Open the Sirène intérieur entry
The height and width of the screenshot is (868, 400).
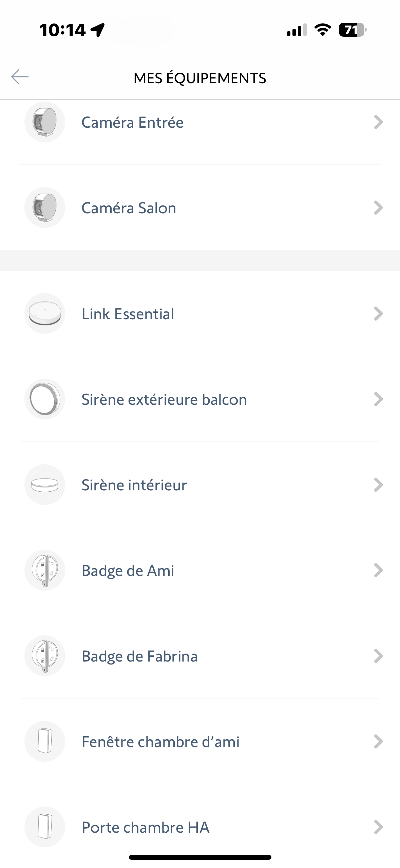(134, 485)
